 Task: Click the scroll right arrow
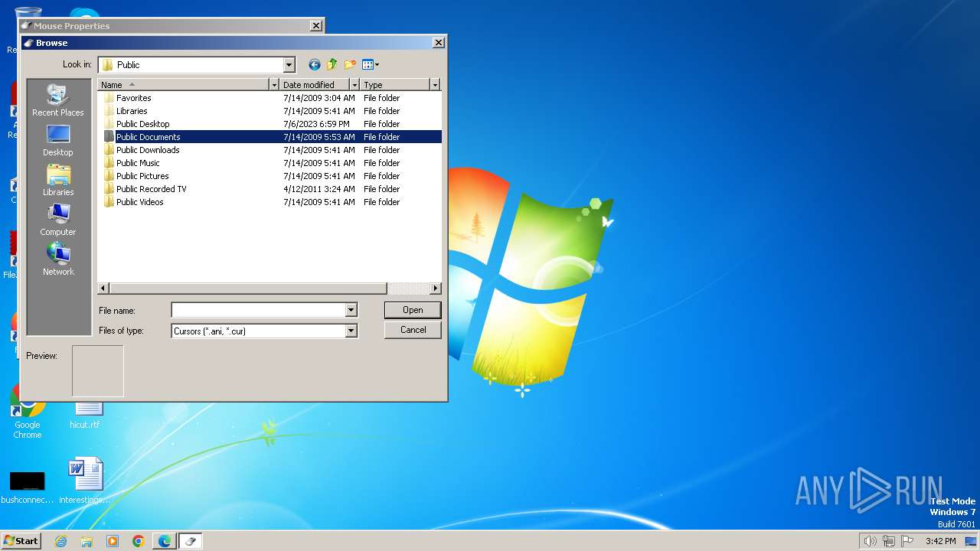click(x=435, y=289)
